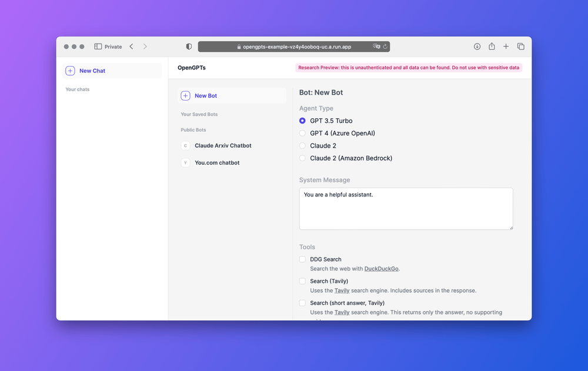This screenshot has height=371, width=588.
Task: Choose Claude 2 (Amazon Bedrock) radio button
Action: point(302,158)
